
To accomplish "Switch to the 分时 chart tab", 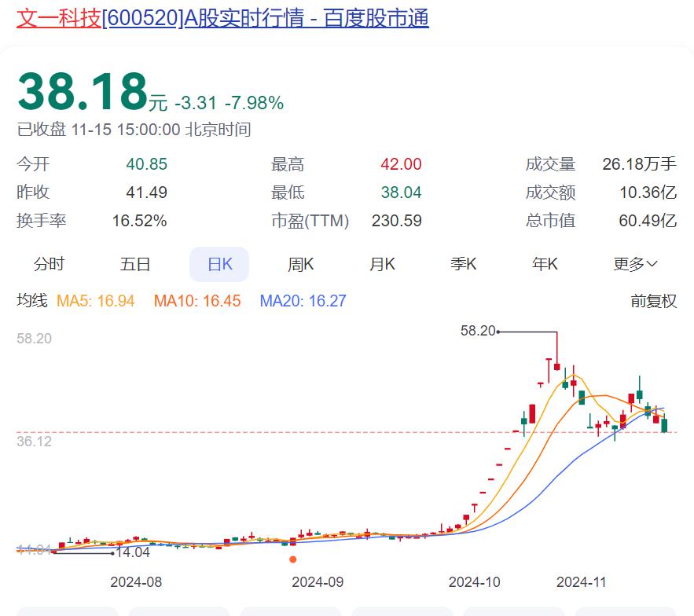I will [50, 264].
